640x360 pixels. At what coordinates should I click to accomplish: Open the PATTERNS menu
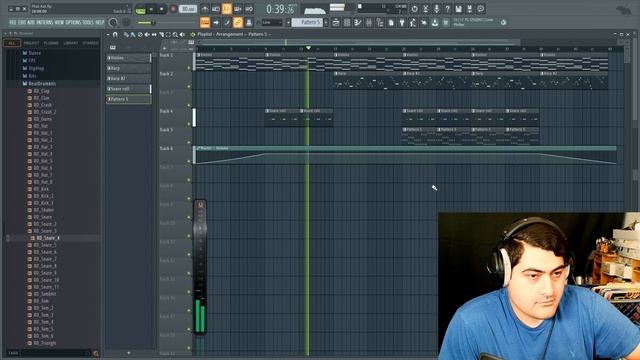tap(45, 22)
